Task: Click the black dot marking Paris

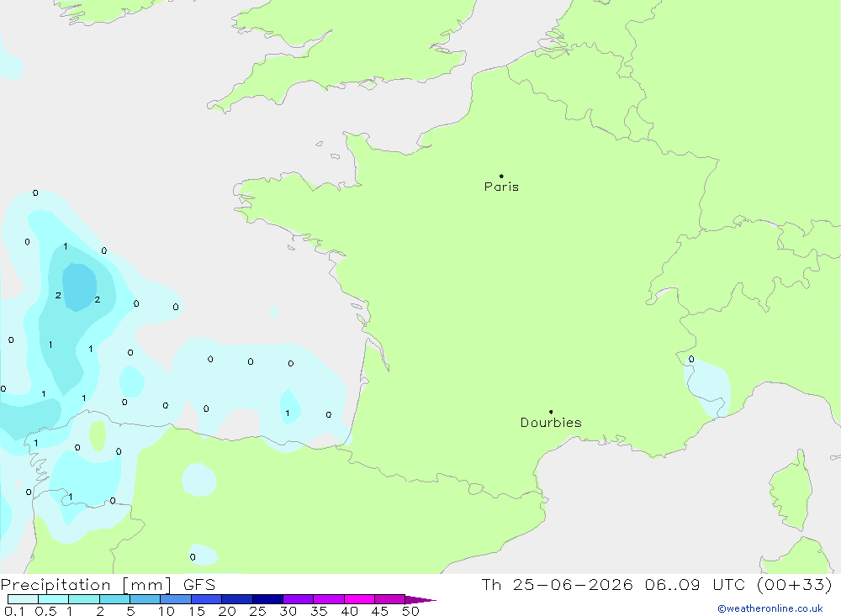Action: pos(501,176)
